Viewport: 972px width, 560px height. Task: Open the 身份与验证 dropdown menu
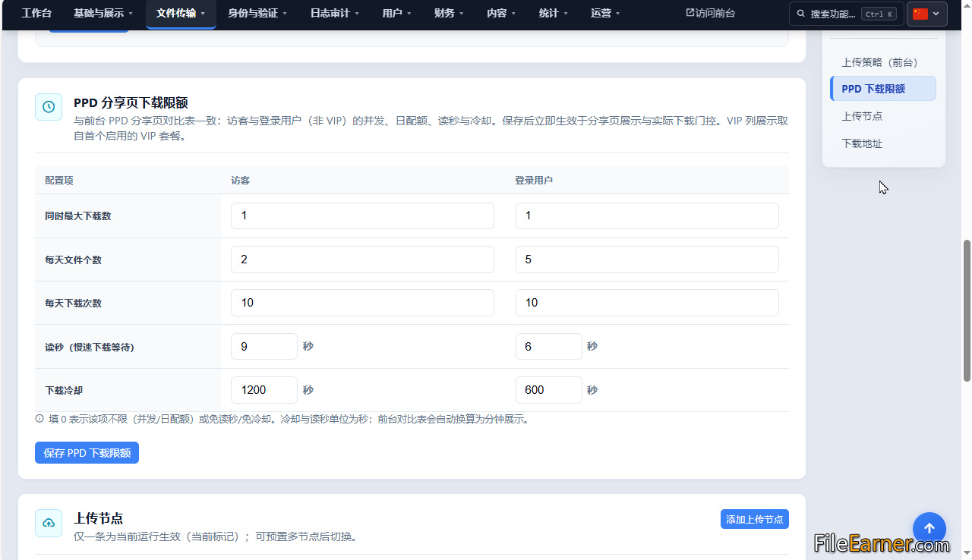click(x=258, y=14)
